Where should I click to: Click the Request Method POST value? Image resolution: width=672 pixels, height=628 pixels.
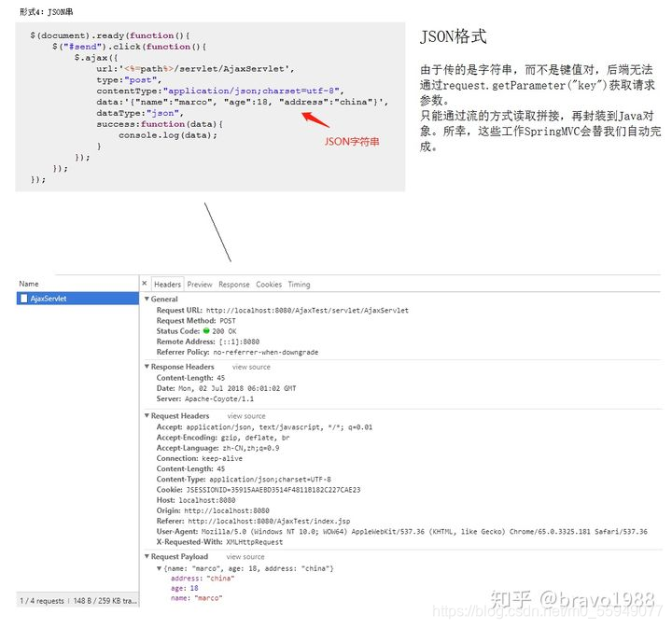[228, 321]
